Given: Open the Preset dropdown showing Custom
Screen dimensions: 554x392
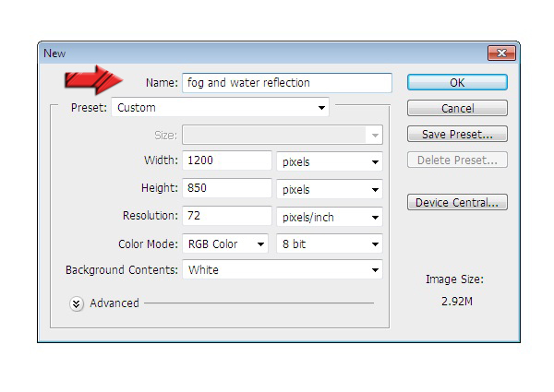Looking at the screenshot, I should [x=221, y=108].
